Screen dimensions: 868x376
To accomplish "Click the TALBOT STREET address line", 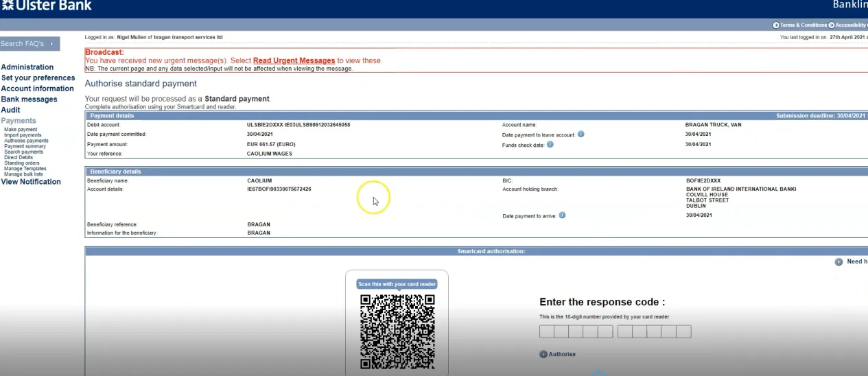I will [707, 200].
